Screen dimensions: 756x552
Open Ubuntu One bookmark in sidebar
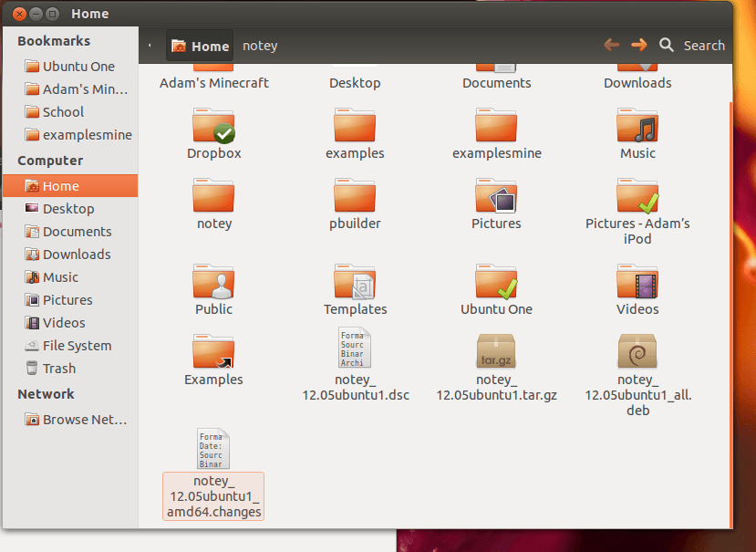tap(78, 66)
